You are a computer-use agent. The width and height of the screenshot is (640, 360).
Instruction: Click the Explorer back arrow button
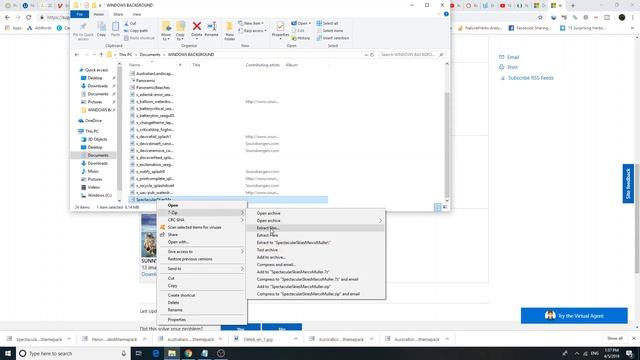point(77,55)
